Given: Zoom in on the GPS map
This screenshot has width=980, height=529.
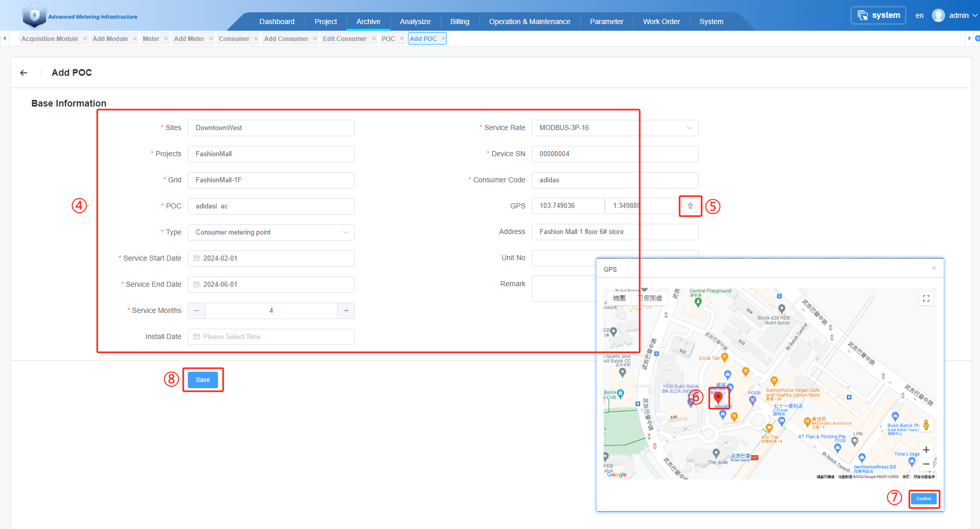Looking at the screenshot, I should pos(926,450).
